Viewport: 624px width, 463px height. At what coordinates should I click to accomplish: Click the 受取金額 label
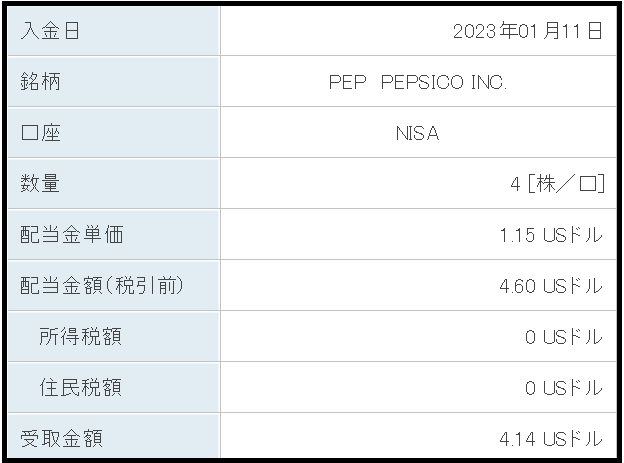[x=62, y=438]
